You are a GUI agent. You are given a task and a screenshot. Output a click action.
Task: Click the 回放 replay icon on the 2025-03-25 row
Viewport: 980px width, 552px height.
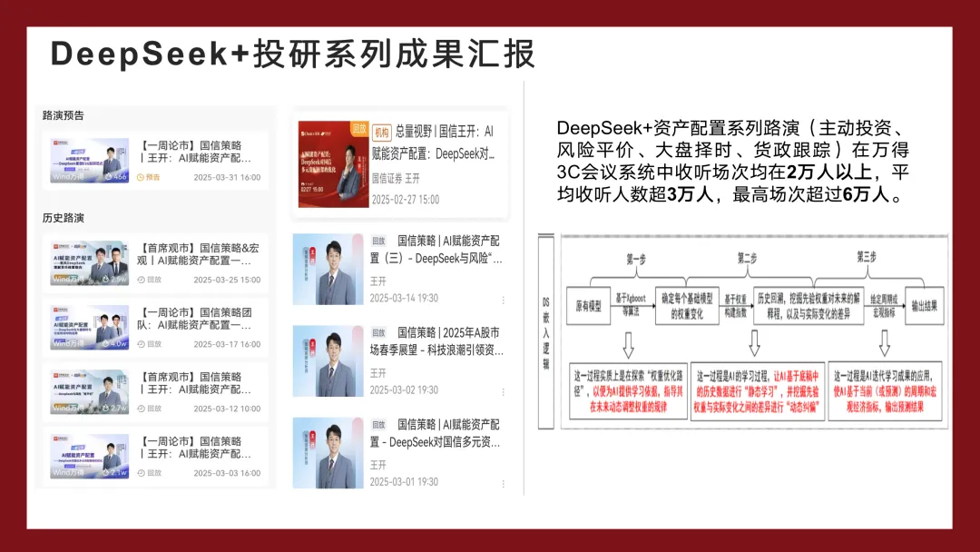click(141, 280)
